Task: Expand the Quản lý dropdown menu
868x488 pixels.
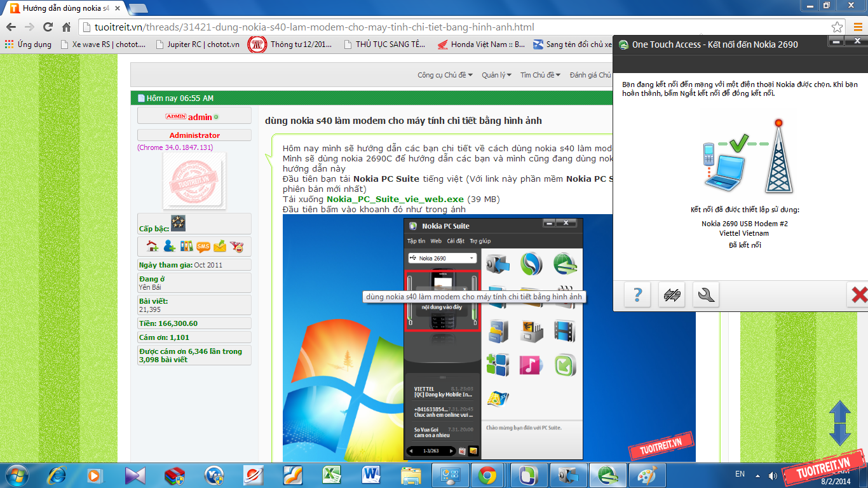Action: pyautogui.click(x=496, y=75)
